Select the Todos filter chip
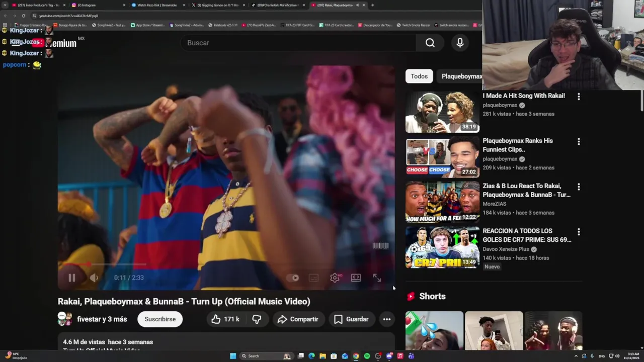This screenshot has height=362, width=644. pyautogui.click(x=419, y=76)
